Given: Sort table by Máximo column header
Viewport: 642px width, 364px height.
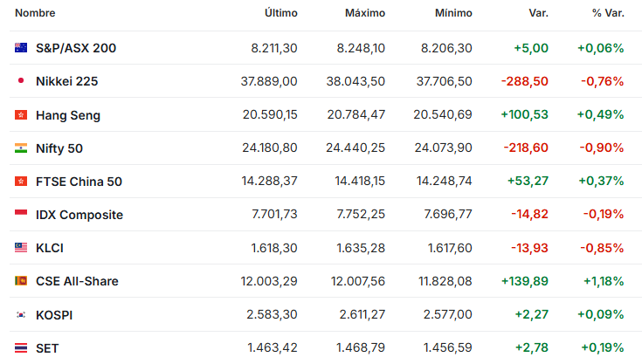Looking at the screenshot, I should click(365, 13).
